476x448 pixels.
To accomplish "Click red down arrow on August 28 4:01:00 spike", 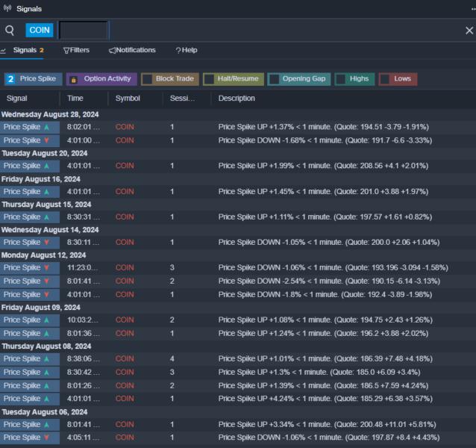I will click(x=46, y=140).
